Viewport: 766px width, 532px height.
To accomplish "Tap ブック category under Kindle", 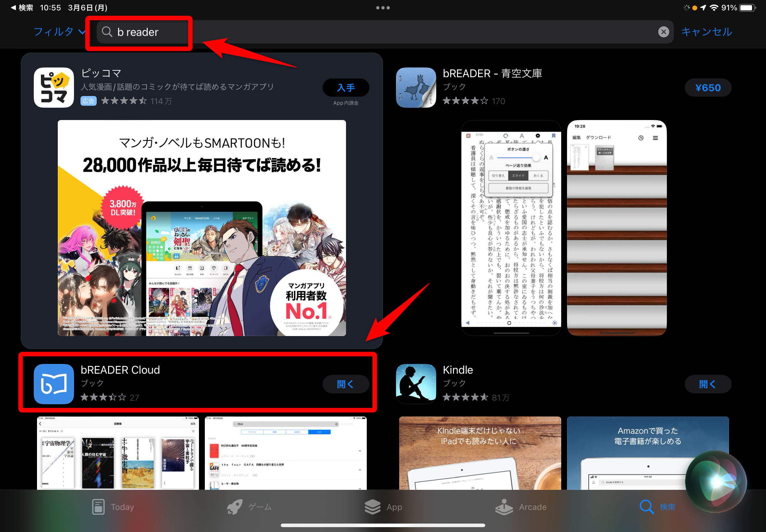I will (x=454, y=383).
